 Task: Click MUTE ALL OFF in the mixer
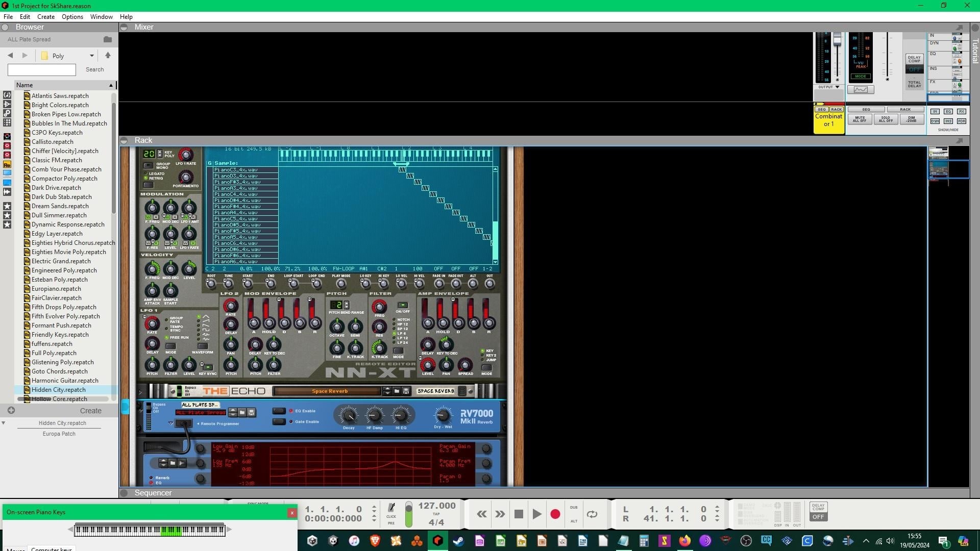[x=860, y=119]
